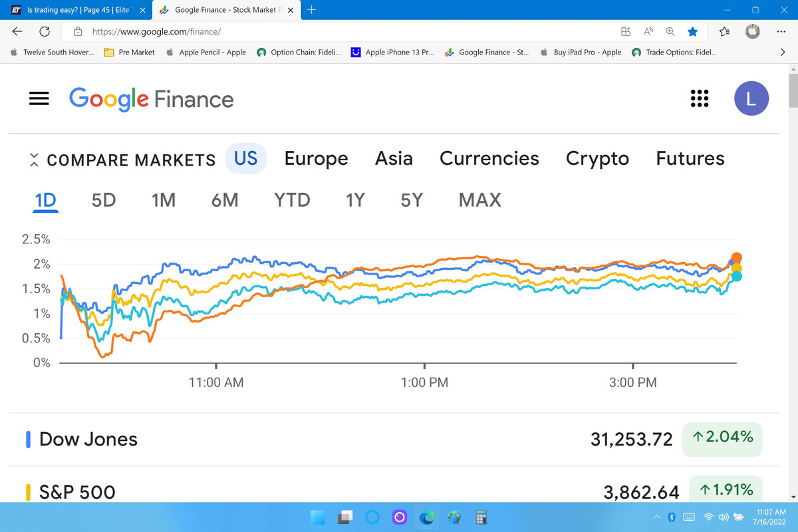Open the purple circle app on taskbar

399,517
